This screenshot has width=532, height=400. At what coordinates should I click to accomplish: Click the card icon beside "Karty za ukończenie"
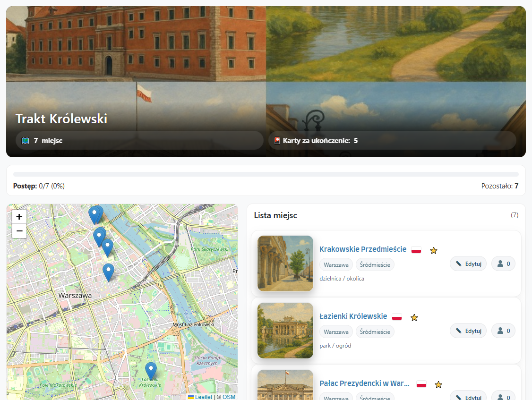(x=276, y=140)
